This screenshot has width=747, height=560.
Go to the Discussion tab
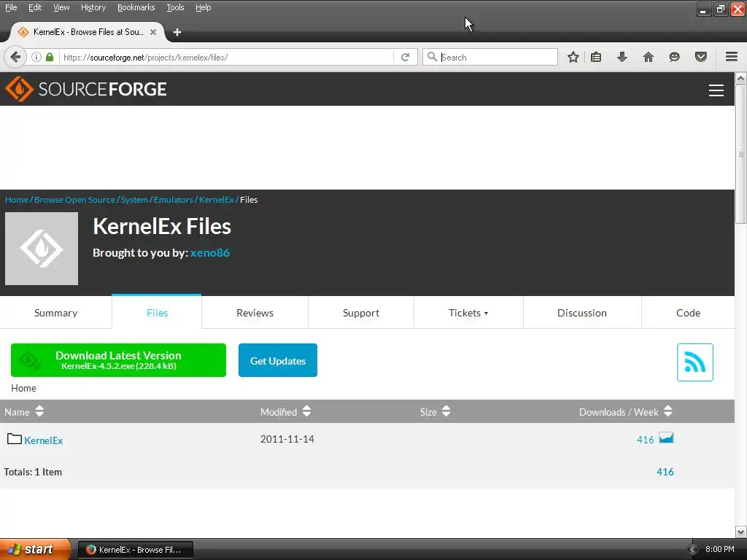582,313
